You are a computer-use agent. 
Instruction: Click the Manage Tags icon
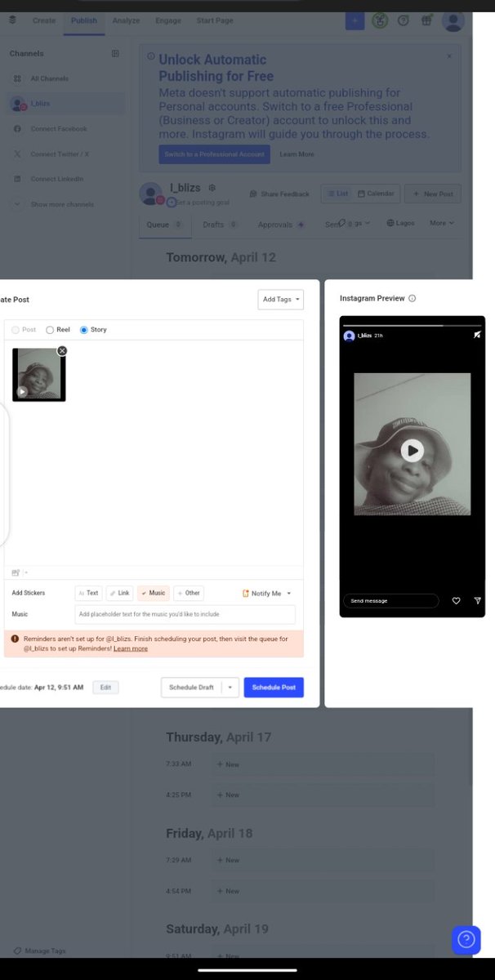(x=17, y=951)
